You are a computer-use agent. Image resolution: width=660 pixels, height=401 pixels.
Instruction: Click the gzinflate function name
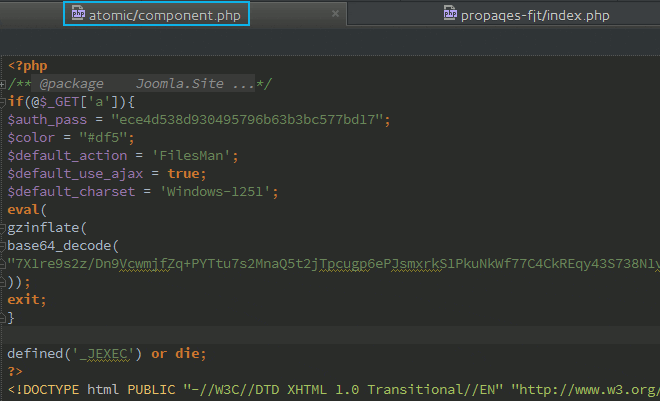point(43,228)
